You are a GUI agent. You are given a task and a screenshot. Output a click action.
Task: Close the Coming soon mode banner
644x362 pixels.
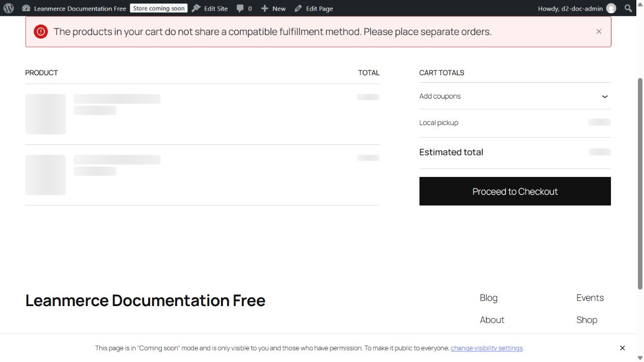[622, 348]
